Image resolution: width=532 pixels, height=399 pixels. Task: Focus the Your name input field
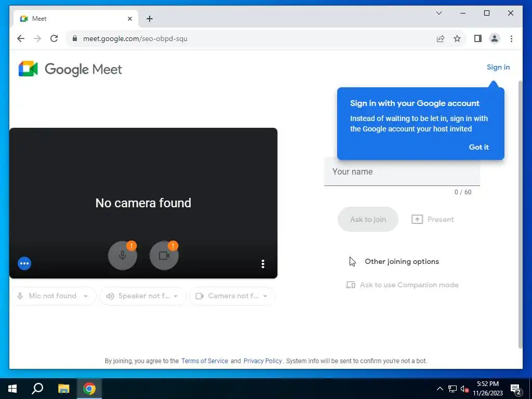(x=402, y=171)
